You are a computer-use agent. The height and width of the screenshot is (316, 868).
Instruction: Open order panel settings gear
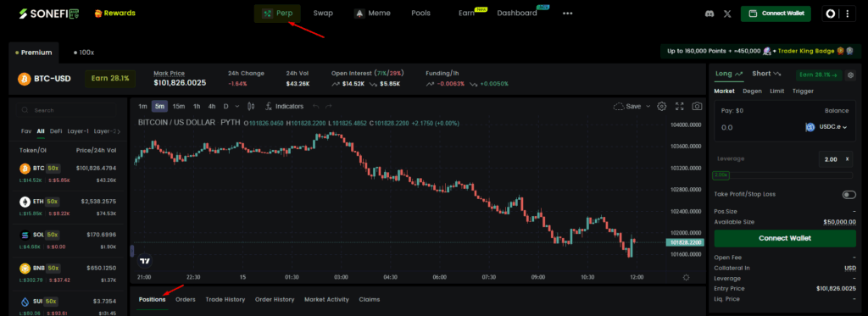851,75
